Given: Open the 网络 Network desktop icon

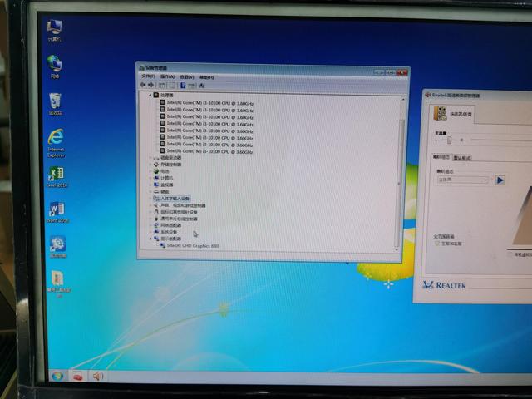Looking at the screenshot, I should [55, 66].
